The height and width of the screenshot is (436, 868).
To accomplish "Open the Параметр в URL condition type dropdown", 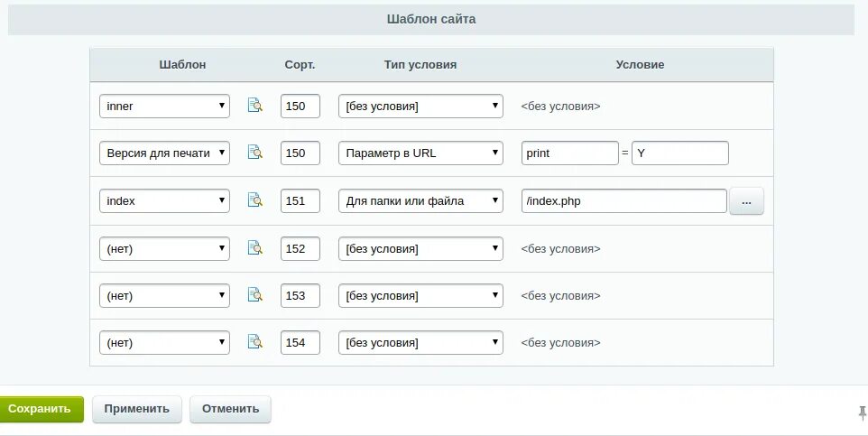I will click(x=420, y=153).
